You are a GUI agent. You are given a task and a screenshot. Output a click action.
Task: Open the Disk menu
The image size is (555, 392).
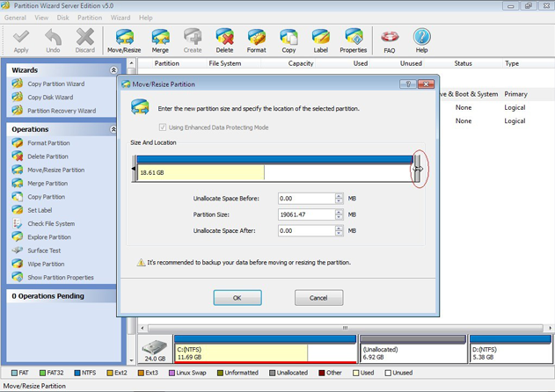tap(62, 18)
